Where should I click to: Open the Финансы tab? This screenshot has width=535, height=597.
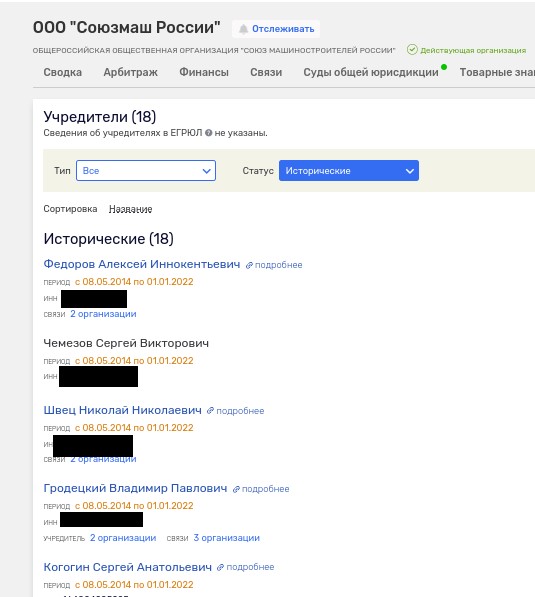pos(204,72)
